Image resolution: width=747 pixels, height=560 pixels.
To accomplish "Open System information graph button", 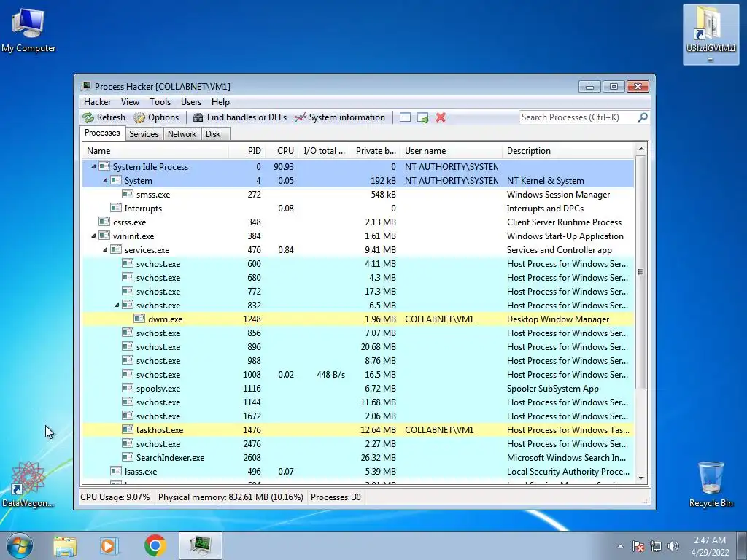I will [339, 117].
